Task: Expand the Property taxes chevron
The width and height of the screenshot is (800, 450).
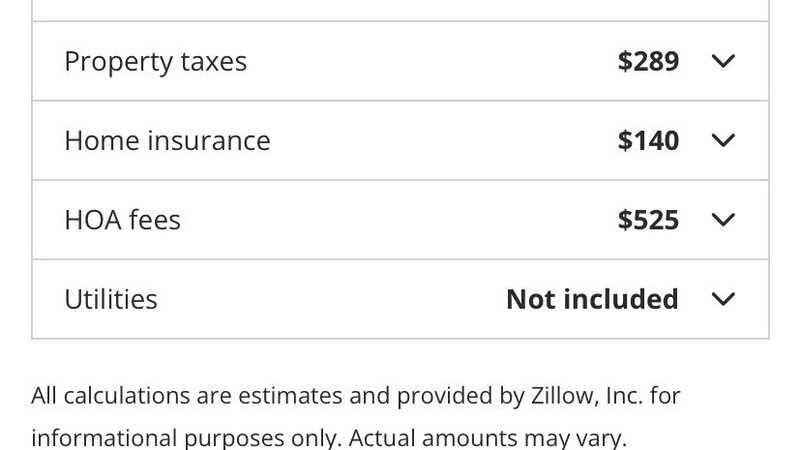Action: click(723, 61)
